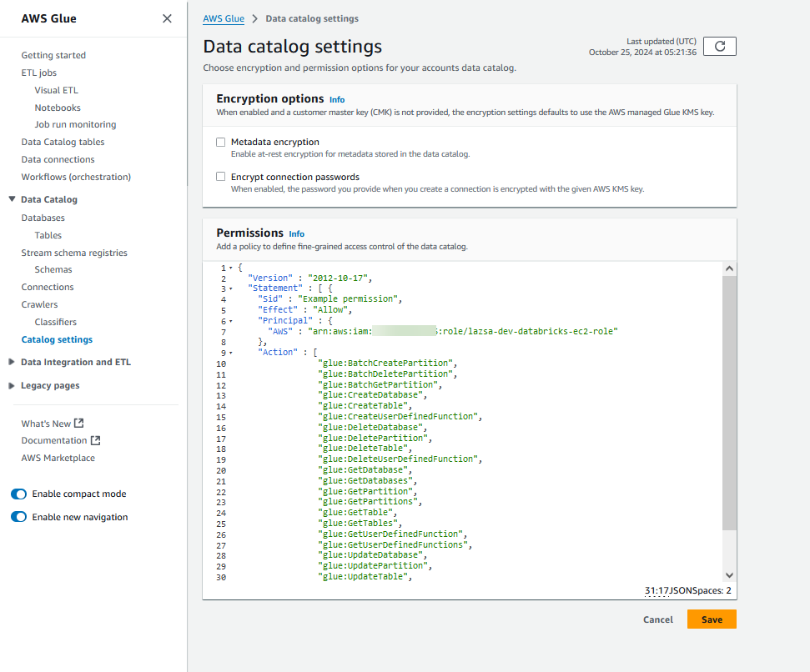Open Connections under Data Catalog
Image resolution: width=810 pixels, height=672 pixels.
(x=48, y=287)
